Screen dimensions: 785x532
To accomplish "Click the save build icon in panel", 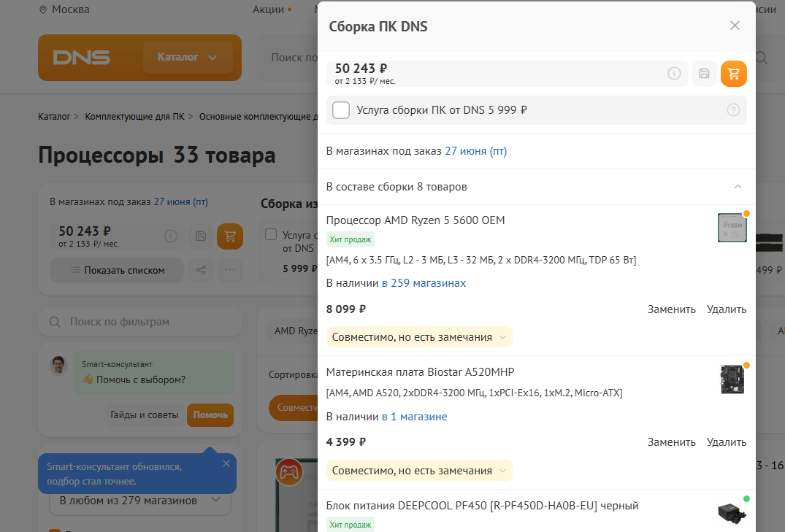I will (705, 74).
